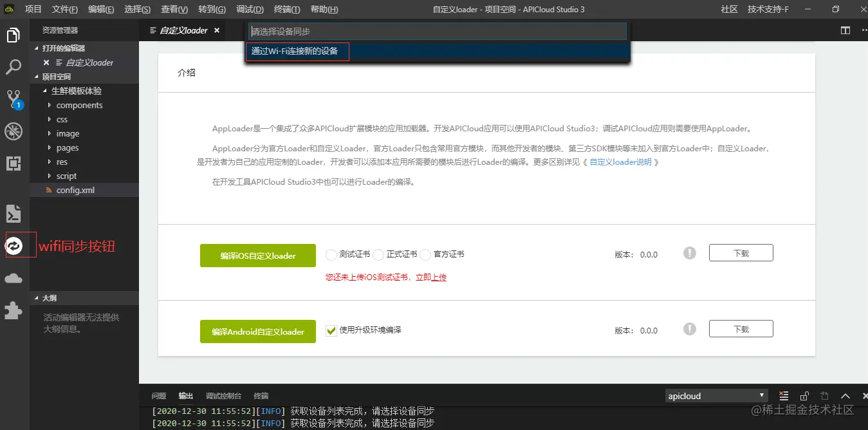Select the 测试证书 radio button

coord(331,255)
